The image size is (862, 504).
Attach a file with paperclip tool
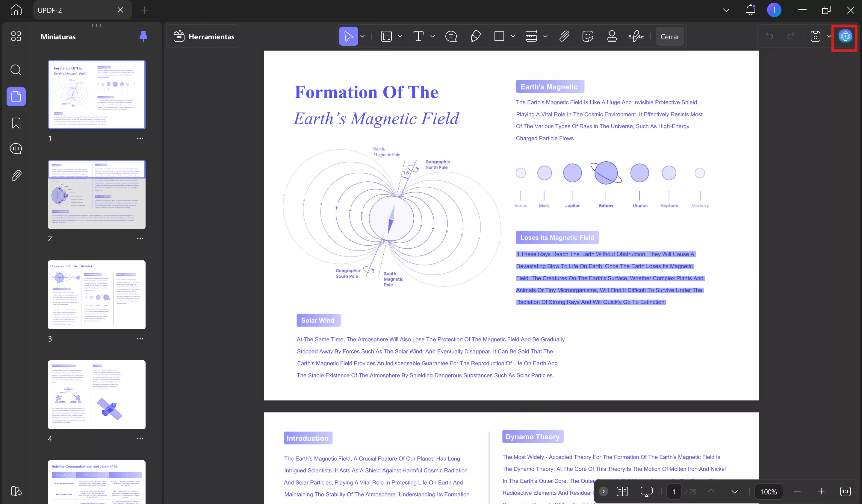tap(564, 36)
